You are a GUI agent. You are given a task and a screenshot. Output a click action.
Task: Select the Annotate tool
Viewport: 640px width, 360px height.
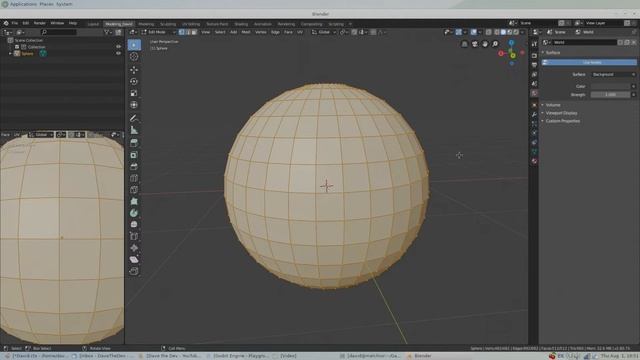coord(134,118)
